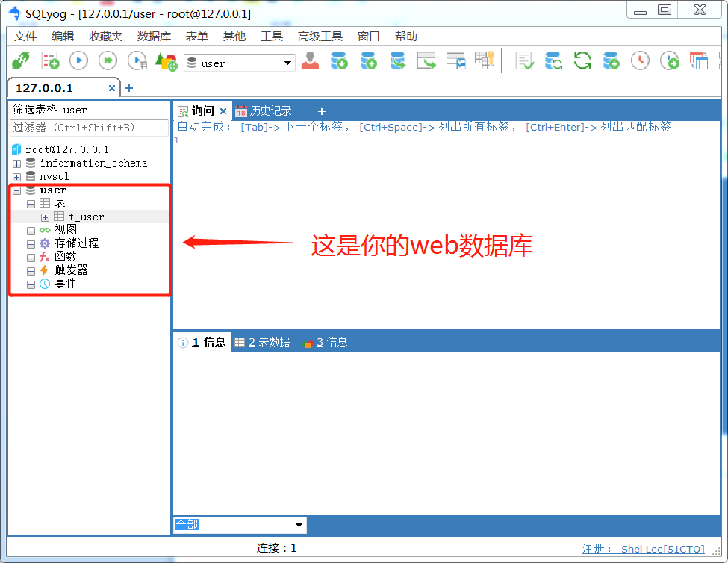Select the mysql database name
The image size is (728, 563).
[x=55, y=176]
